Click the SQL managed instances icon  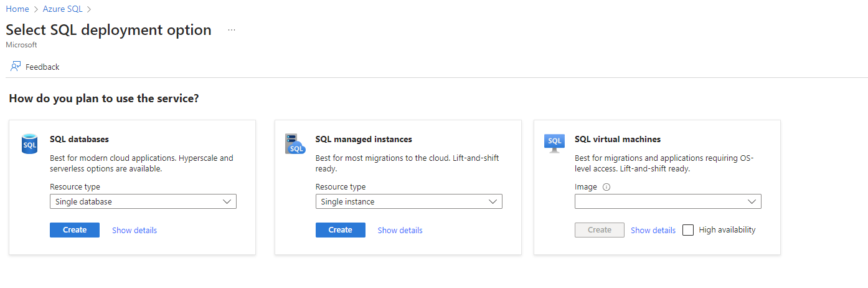point(295,143)
